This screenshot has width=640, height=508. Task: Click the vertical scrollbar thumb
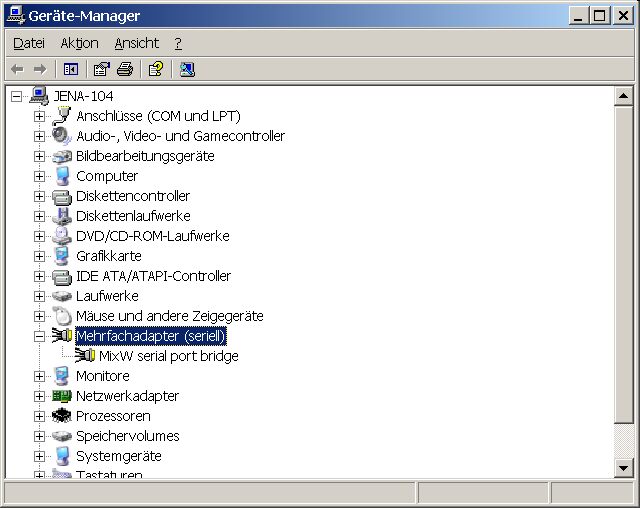point(624,264)
